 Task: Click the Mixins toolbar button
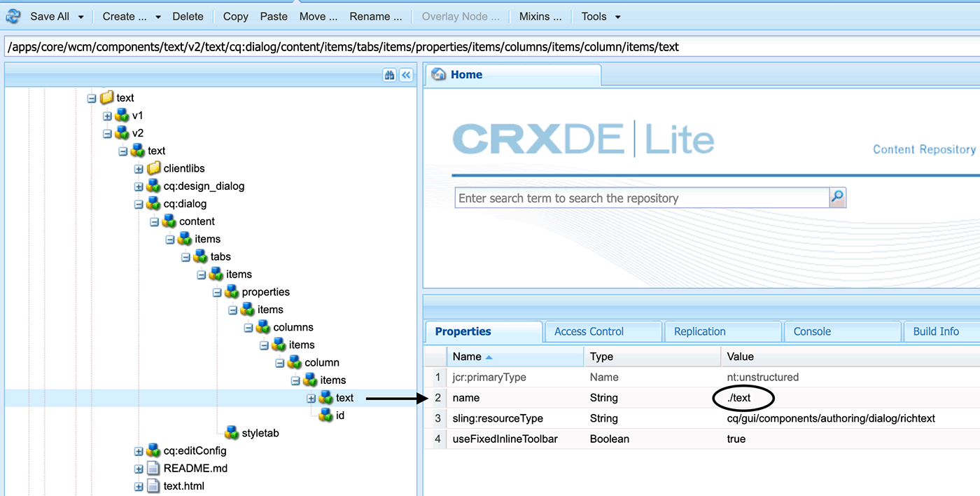540,16
